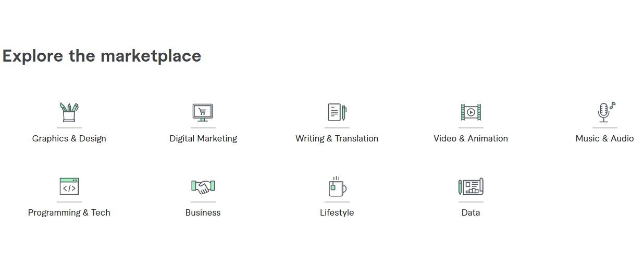Click the chart blueprint Data icon
644x261 pixels.
[470, 186]
